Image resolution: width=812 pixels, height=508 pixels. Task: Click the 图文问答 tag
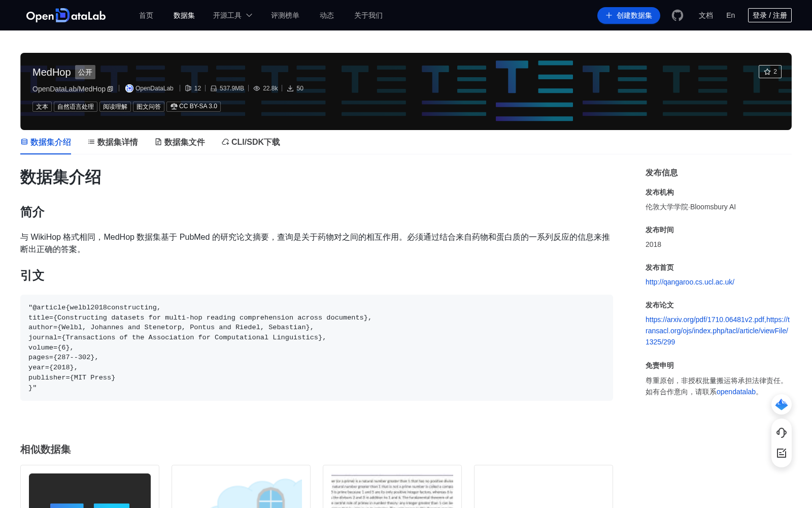pyautogui.click(x=149, y=107)
